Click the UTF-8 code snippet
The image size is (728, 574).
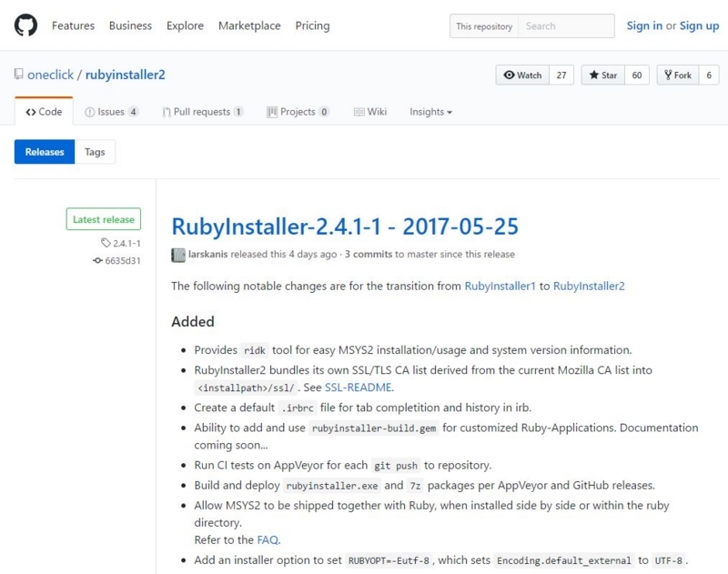(x=669, y=560)
